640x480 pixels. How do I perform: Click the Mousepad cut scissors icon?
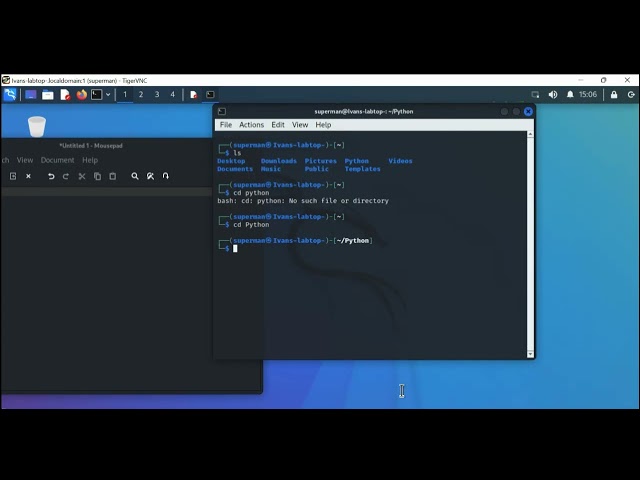point(82,176)
